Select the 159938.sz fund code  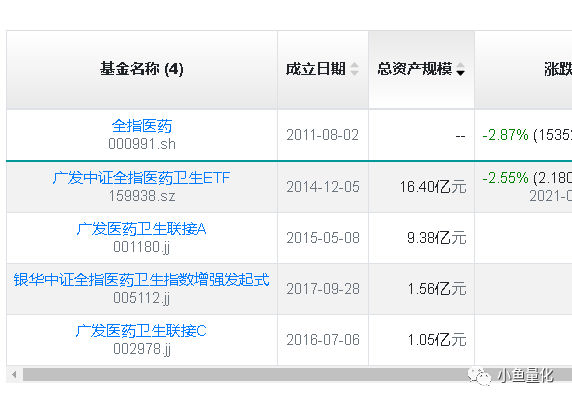click(142, 196)
